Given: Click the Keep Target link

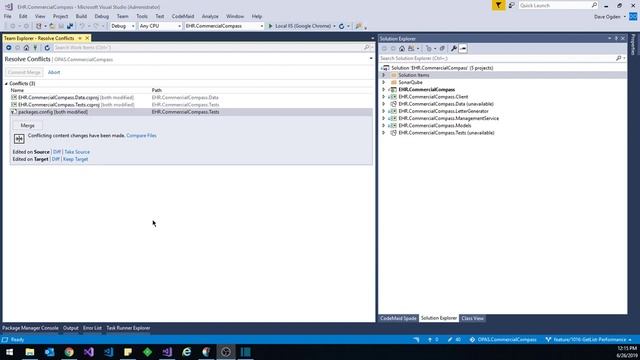Looking at the screenshot, I should (76, 159).
